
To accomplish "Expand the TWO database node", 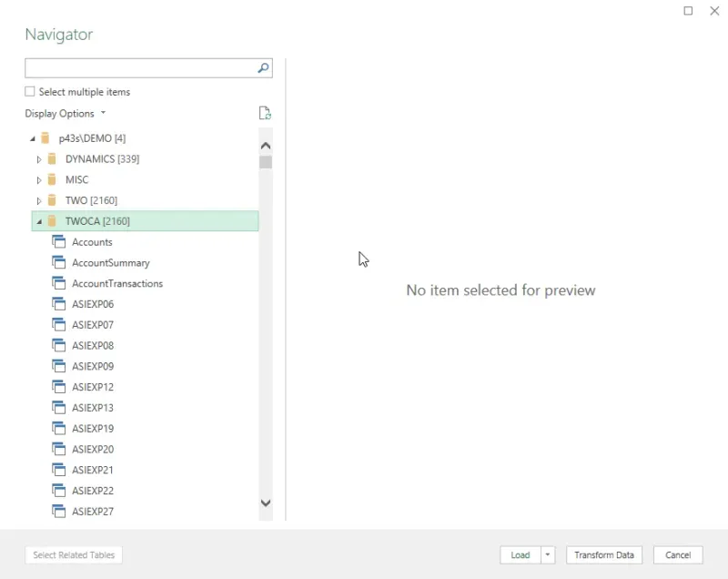I will click(x=38, y=200).
